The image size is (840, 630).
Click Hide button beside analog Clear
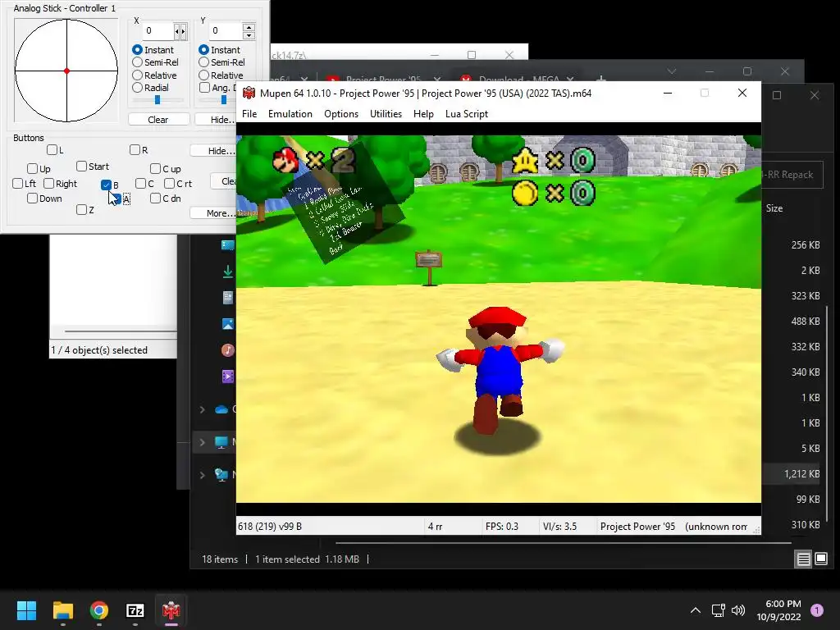(216, 120)
